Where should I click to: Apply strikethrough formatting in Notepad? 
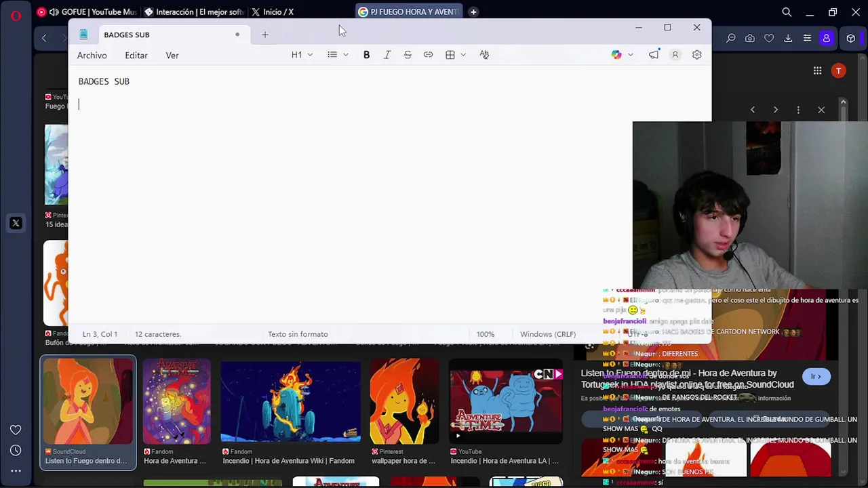[x=408, y=55]
